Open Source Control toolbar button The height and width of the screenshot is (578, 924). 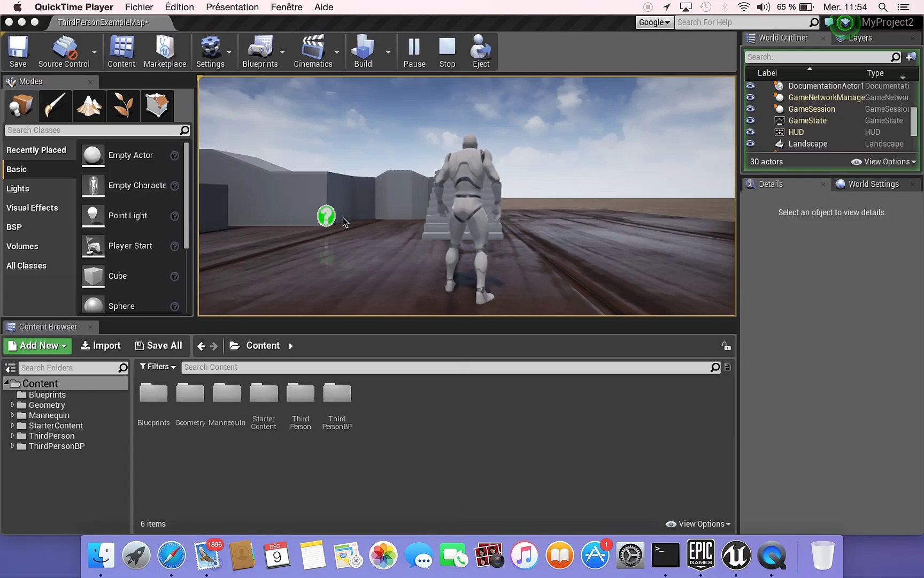pyautogui.click(x=64, y=51)
